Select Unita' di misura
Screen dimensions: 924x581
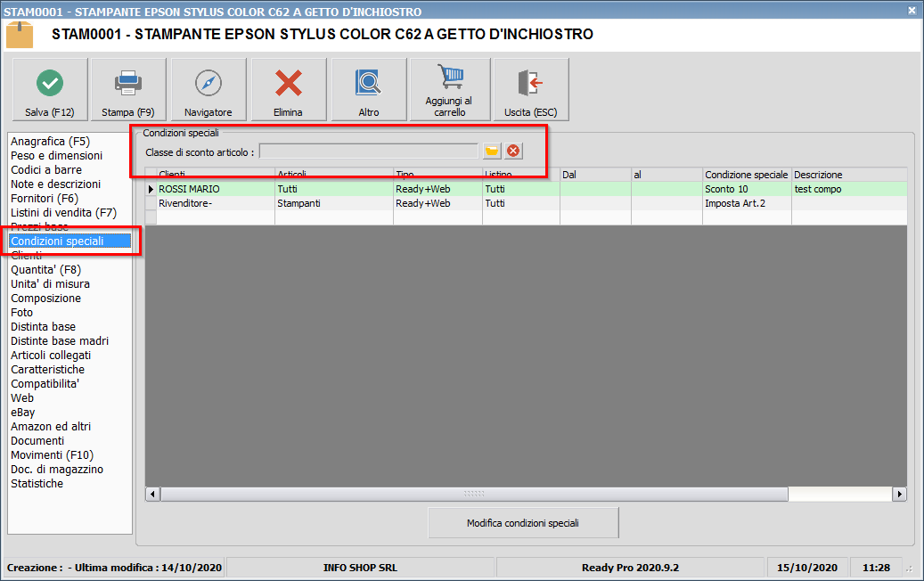(50, 283)
